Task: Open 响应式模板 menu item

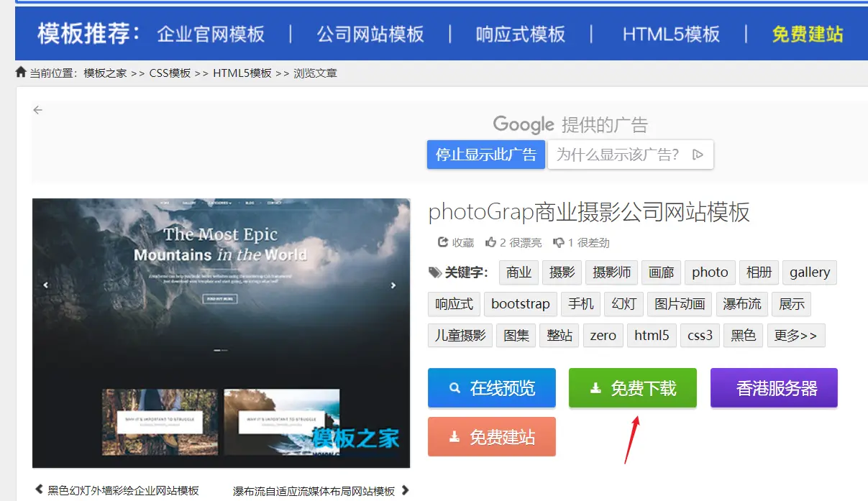Action: pyautogui.click(x=520, y=34)
